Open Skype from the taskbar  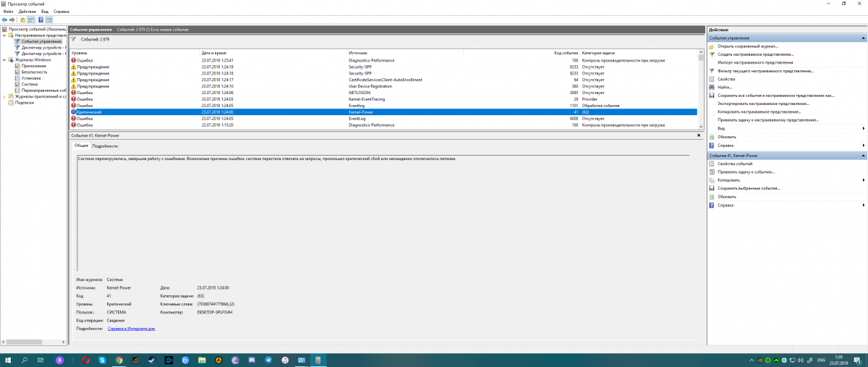102,360
